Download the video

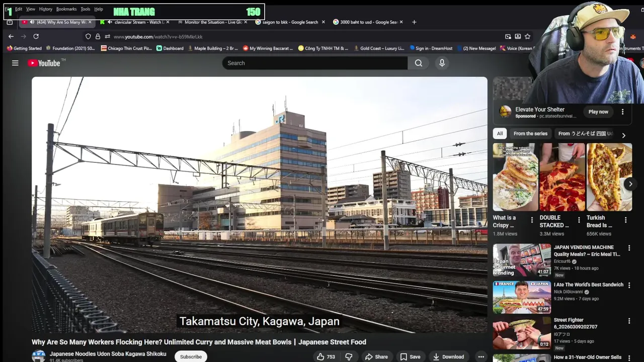point(448,356)
